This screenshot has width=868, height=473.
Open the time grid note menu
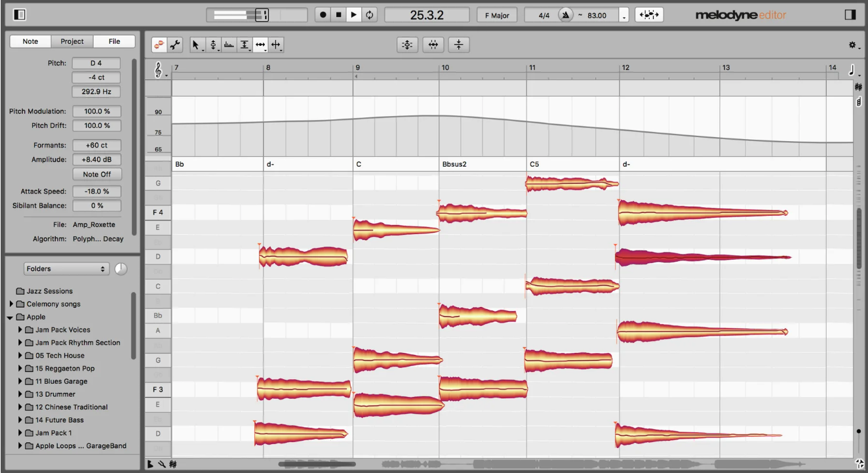[x=854, y=70]
